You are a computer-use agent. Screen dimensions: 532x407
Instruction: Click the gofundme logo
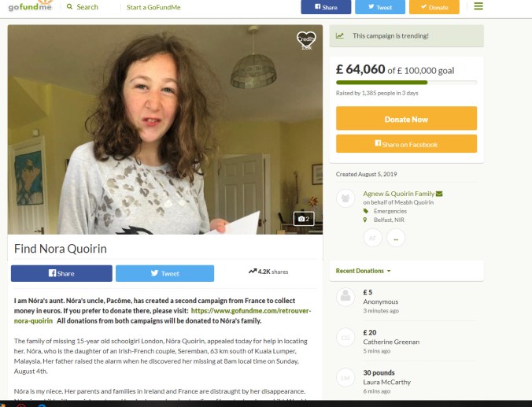tap(30, 6)
